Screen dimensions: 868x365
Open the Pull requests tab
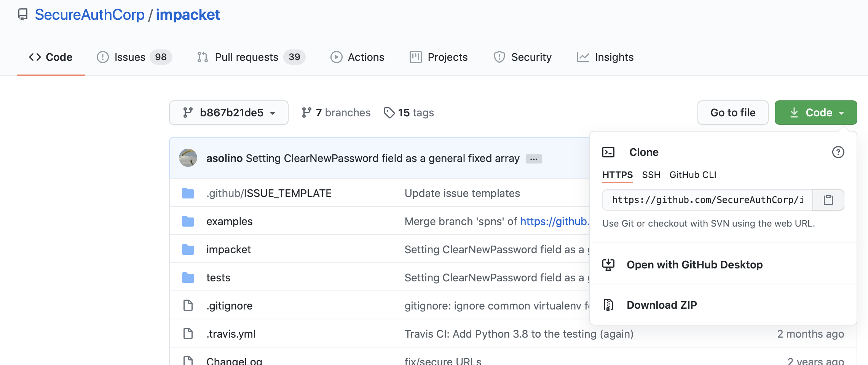[x=251, y=57]
